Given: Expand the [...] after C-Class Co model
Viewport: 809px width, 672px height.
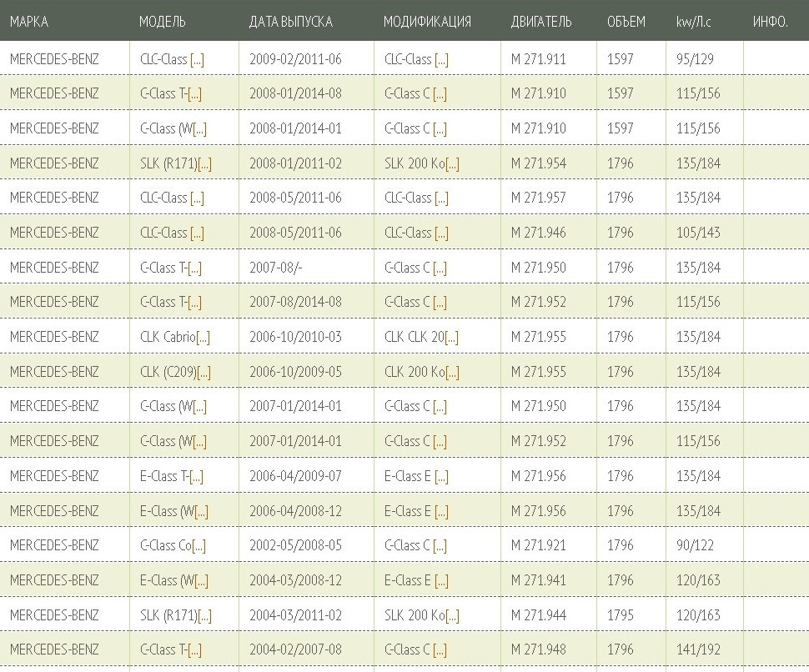Looking at the screenshot, I should 198,545.
